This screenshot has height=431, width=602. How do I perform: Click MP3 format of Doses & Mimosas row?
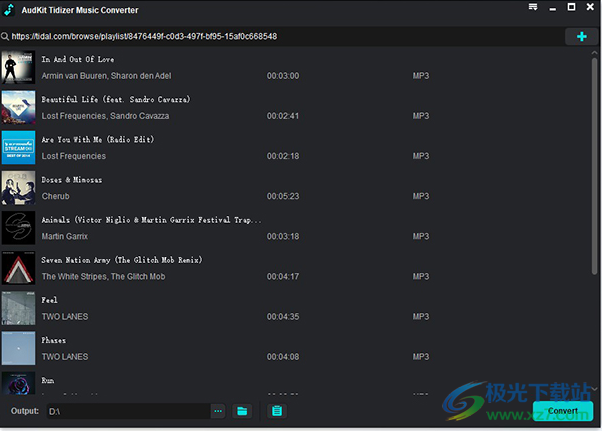(x=421, y=196)
